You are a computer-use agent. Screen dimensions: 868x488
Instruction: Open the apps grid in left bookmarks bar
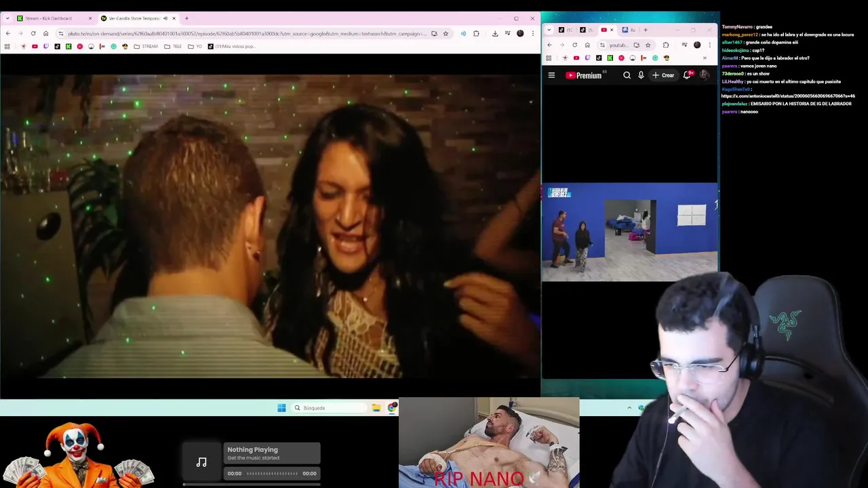click(7, 47)
